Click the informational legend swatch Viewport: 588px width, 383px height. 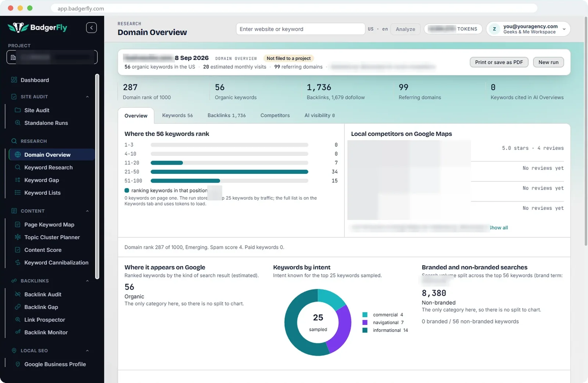(x=365, y=330)
